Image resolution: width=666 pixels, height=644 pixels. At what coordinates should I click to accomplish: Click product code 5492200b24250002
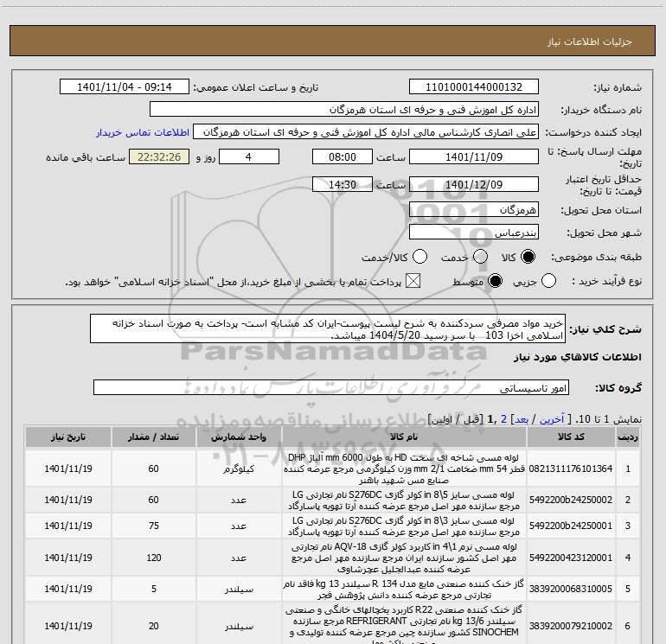click(x=571, y=501)
